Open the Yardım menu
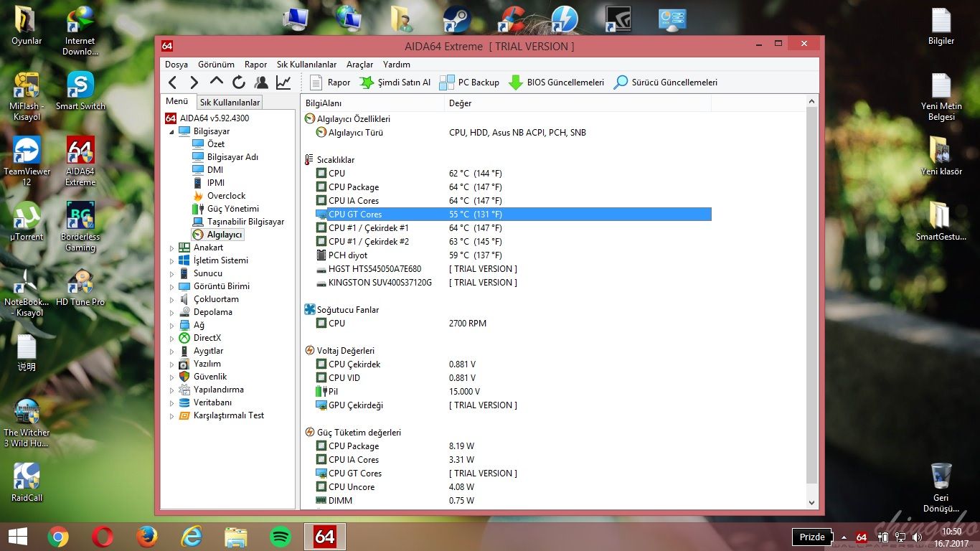The width and height of the screenshot is (980, 551). [x=397, y=65]
